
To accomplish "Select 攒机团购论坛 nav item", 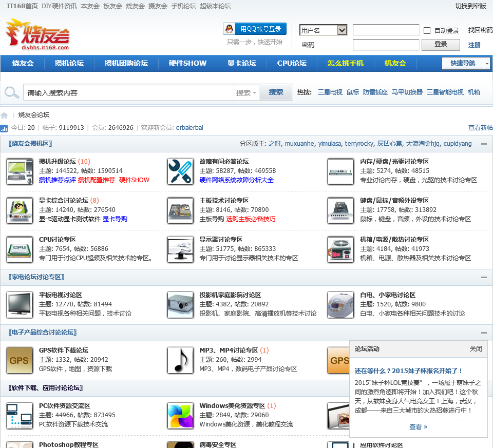I will tap(126, 63).
